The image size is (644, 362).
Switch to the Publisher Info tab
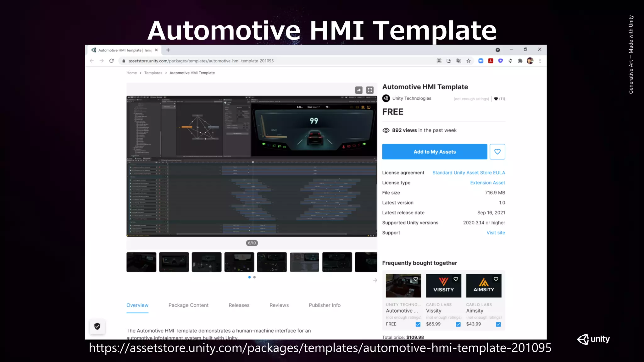[325, 305]
